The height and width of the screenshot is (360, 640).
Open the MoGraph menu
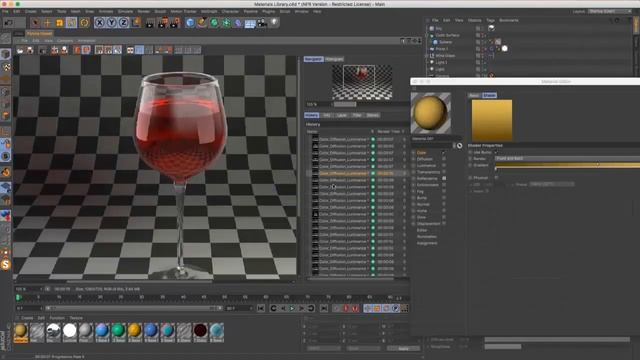pos(209,11)
